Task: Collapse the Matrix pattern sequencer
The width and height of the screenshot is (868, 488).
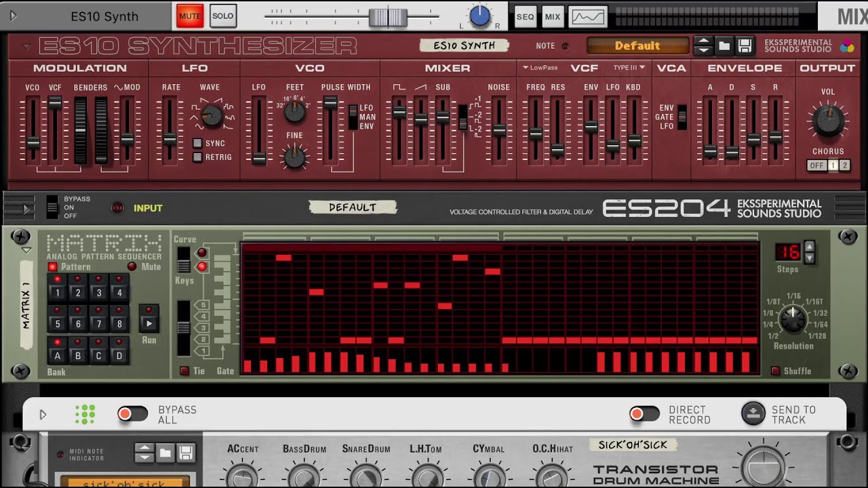Action: click(26, 249)
